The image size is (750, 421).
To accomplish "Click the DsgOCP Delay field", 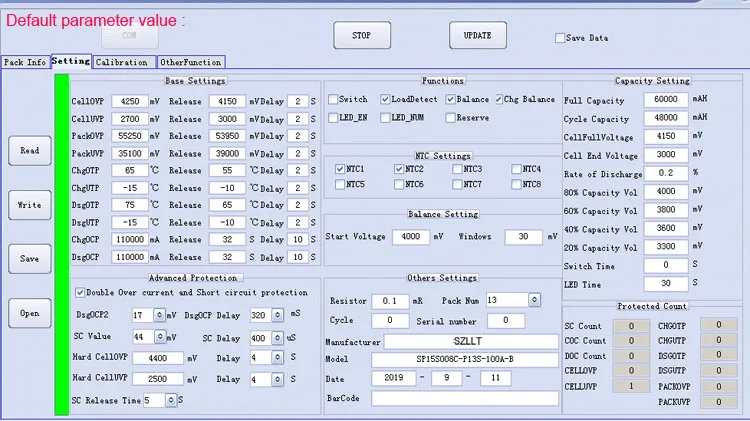I will click(298, 257).
